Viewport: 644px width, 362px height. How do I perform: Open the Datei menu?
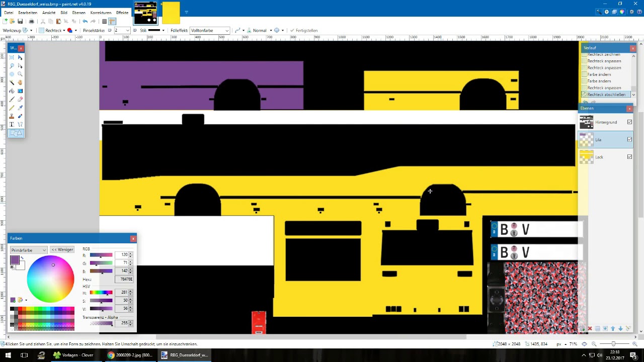(9, 13)
